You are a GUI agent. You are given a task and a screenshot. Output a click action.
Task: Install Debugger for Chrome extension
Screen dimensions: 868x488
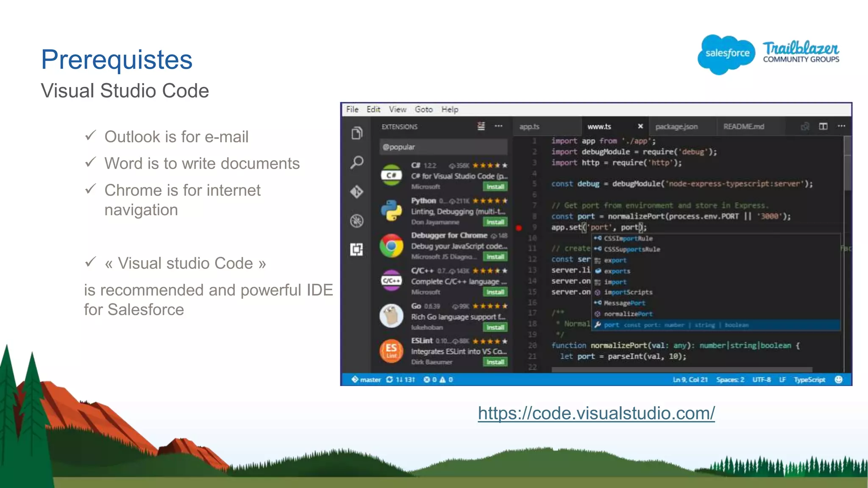pos(495,257)
